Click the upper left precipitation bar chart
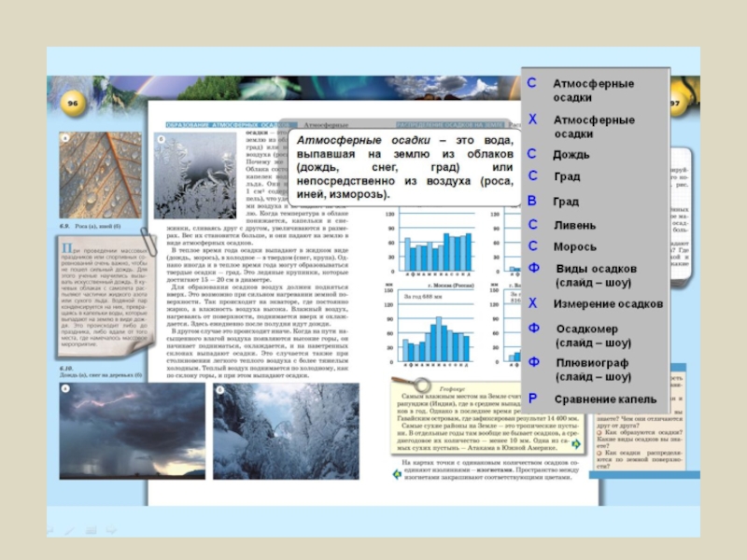 click(431, 242)
